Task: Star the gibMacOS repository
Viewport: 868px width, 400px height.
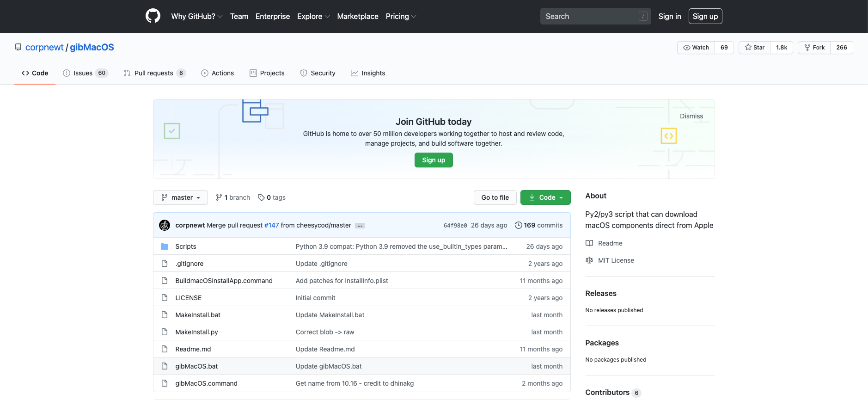Action: click(755, 48)
